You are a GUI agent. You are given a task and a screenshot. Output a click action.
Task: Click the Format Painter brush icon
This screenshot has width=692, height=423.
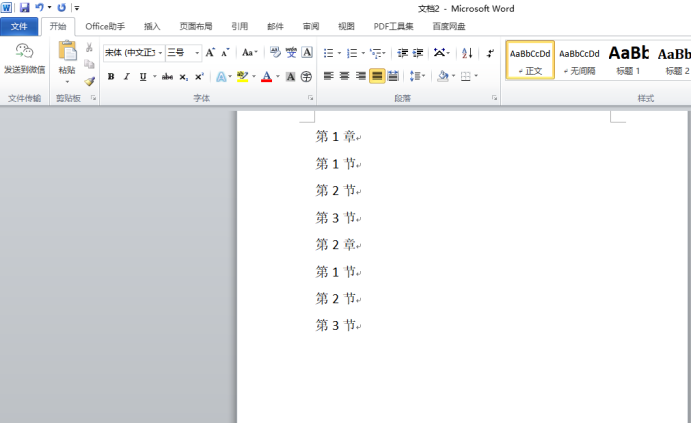pos(90,82)
